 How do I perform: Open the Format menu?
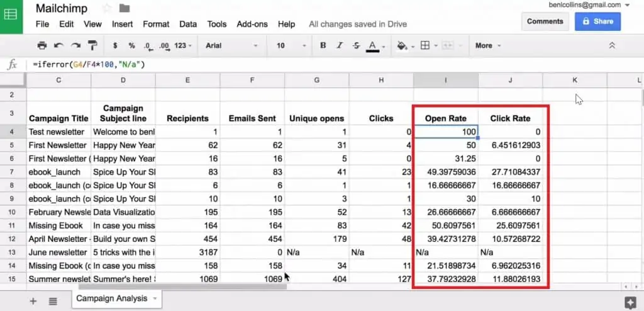[x=156, y=25]
